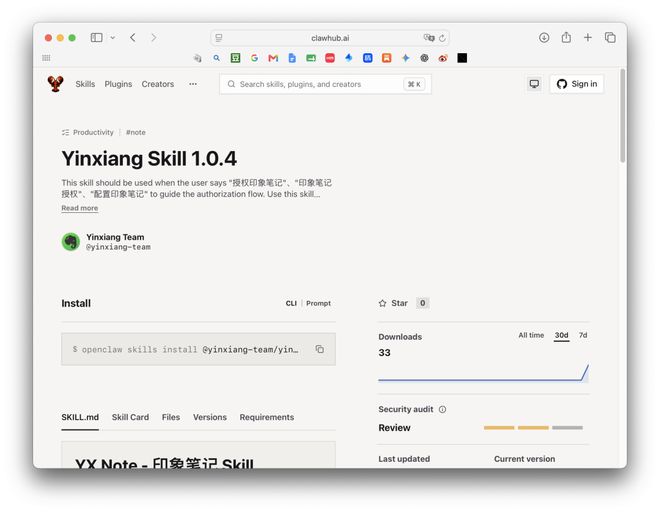660x512 pixels.
Task: Switch install mode to CLI
Action: point(291,303)
